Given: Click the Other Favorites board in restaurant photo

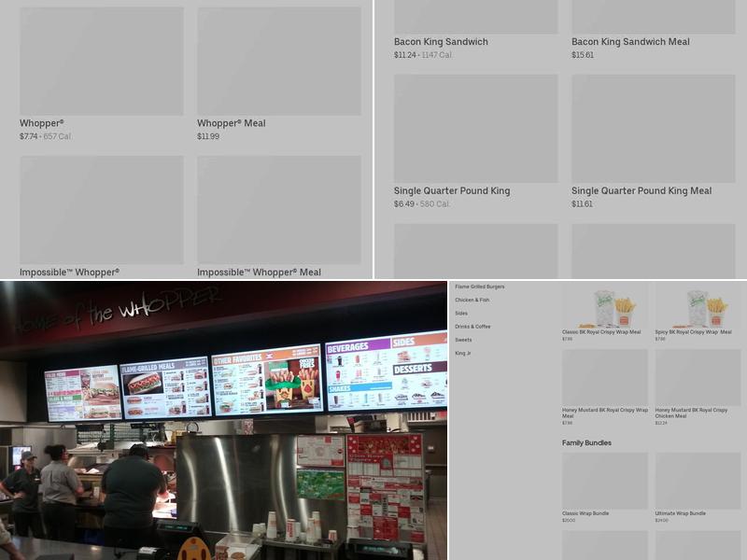Looking at the screenshot, I should point(267,380).
